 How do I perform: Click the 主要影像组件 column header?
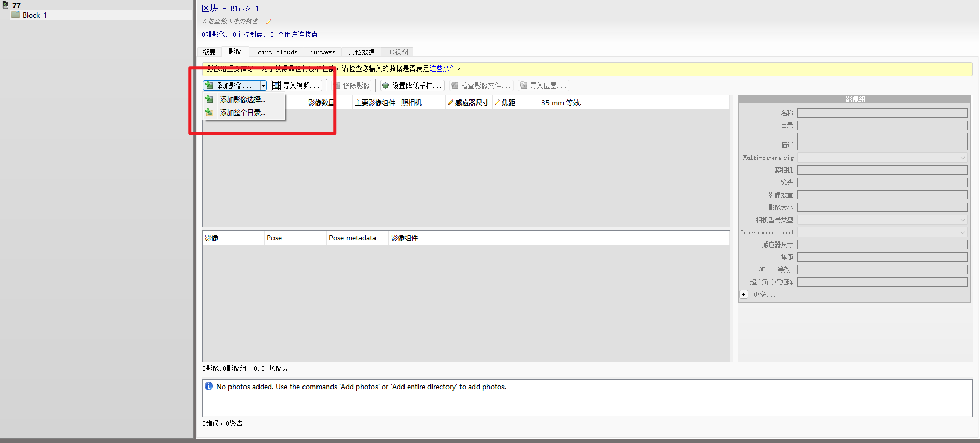(375, 103)
